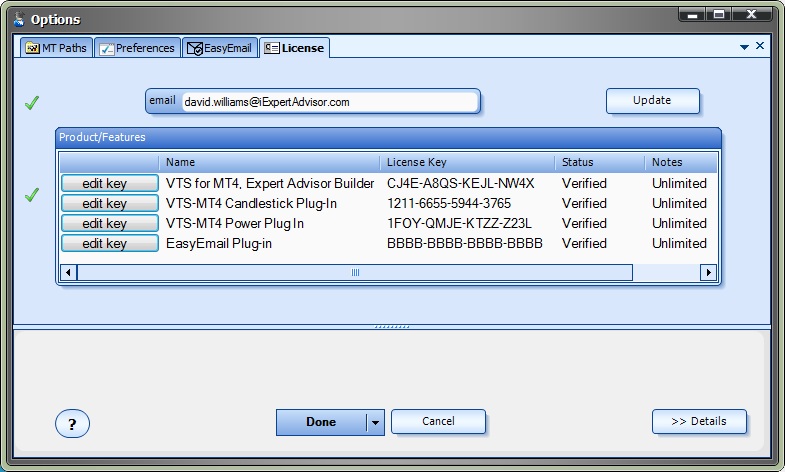Click the EasyEmail Plug-in product name
The image size is (785, 472).
(219, 243)
